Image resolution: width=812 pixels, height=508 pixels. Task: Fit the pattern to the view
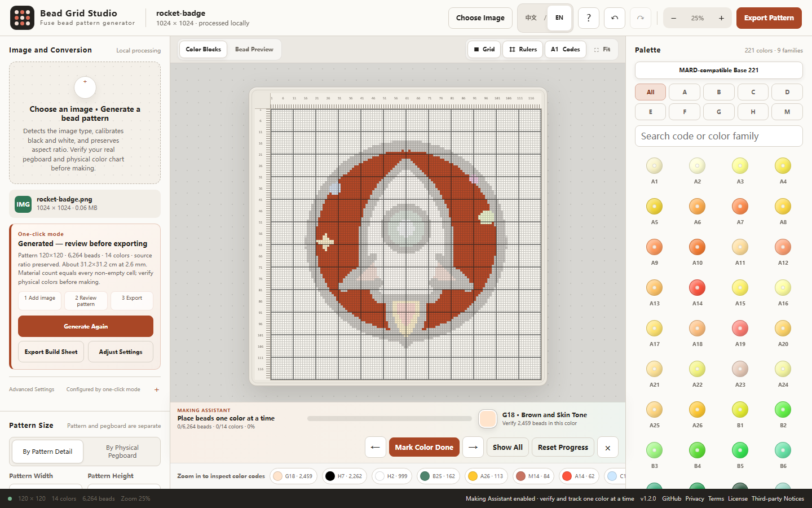602,50
